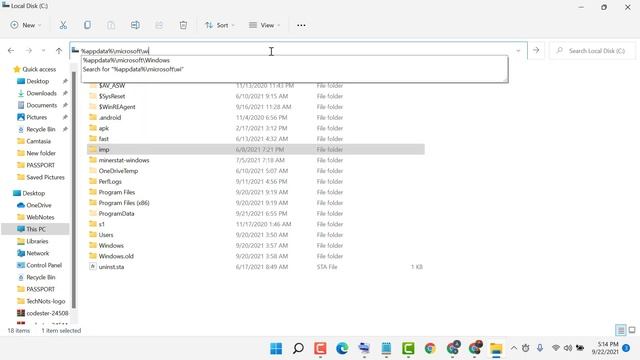
Task: Open Microsoft Edge from the taskbar
Action: click(342, 348)
